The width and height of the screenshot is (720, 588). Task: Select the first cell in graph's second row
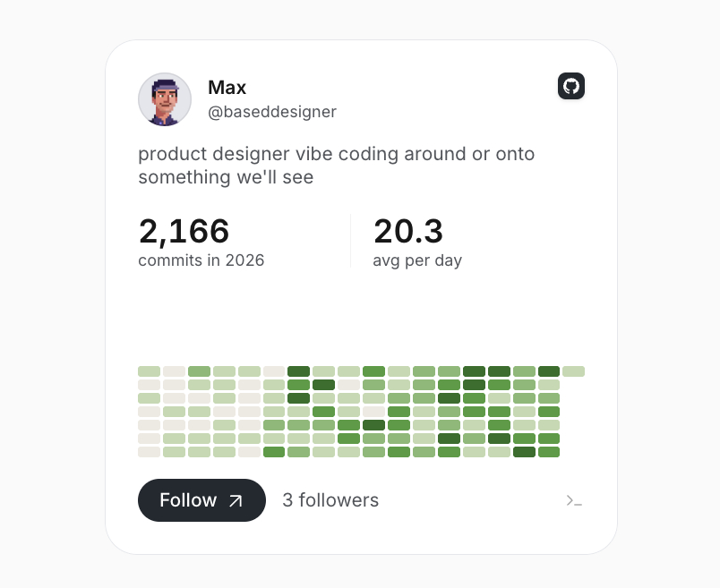pyautogui.click(x=150, y=385)
